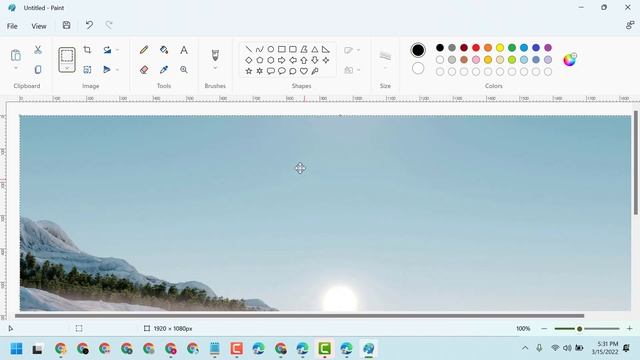Open the Size dropdown
This screenshot has width=640, height=360.
click(385, 68)
